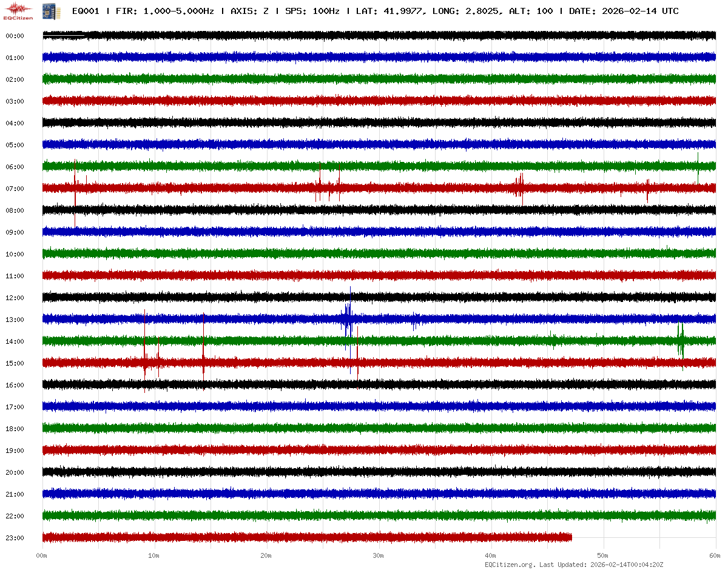Click the 10m tick on time axis

154,555
